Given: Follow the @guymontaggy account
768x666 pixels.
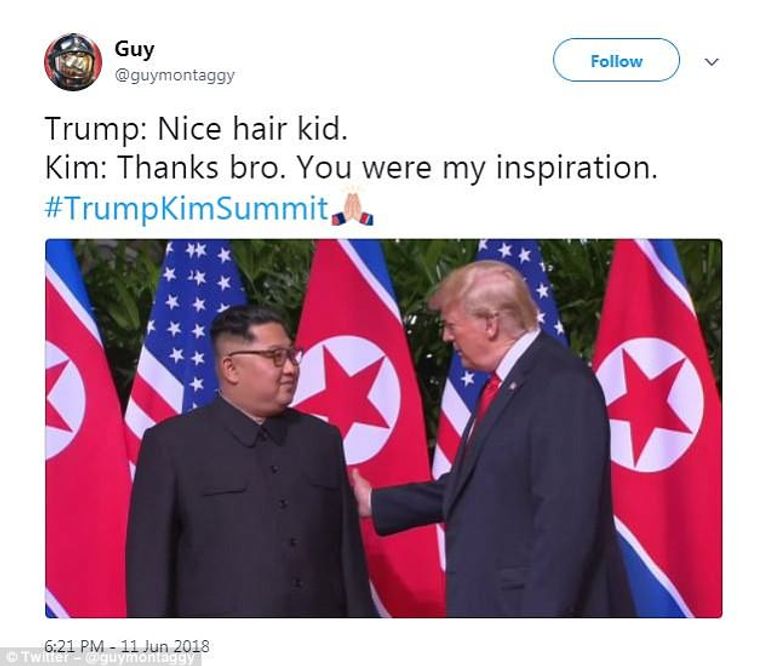Looking at the screenshot, I should [616, 60].
